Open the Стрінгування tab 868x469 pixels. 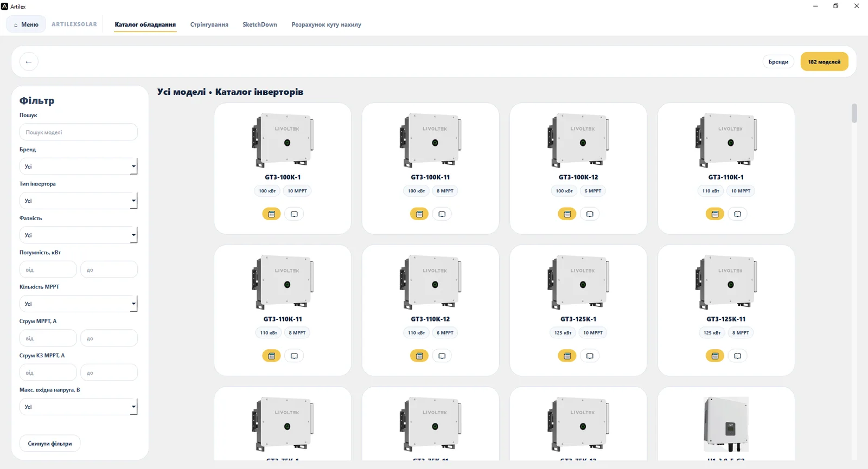[x=209, y=25]
